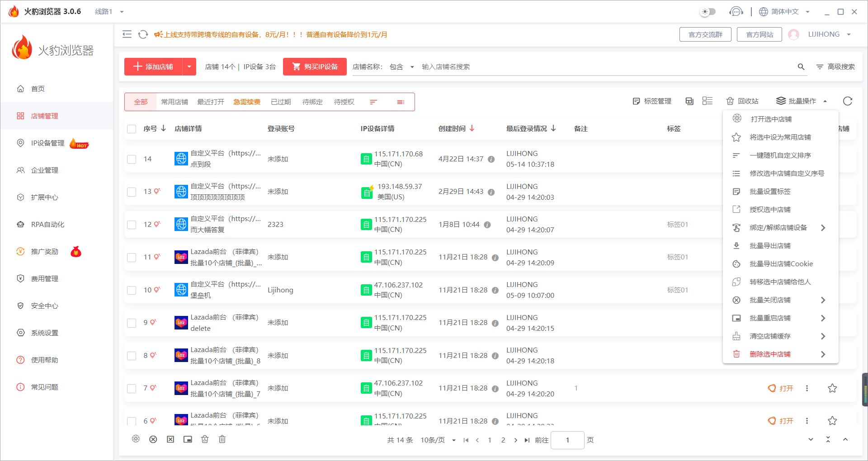Viewport: 868px width, 461px height.
Task: Click Lazada icon for store 11
Action: [x=181, y=257]
